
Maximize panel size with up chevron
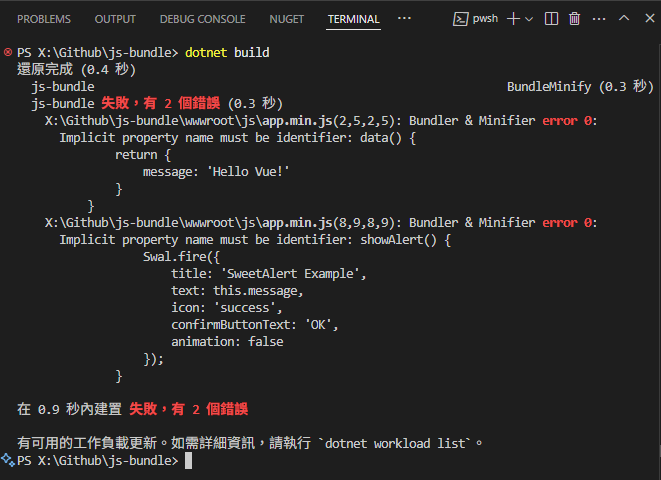point(623,18)
